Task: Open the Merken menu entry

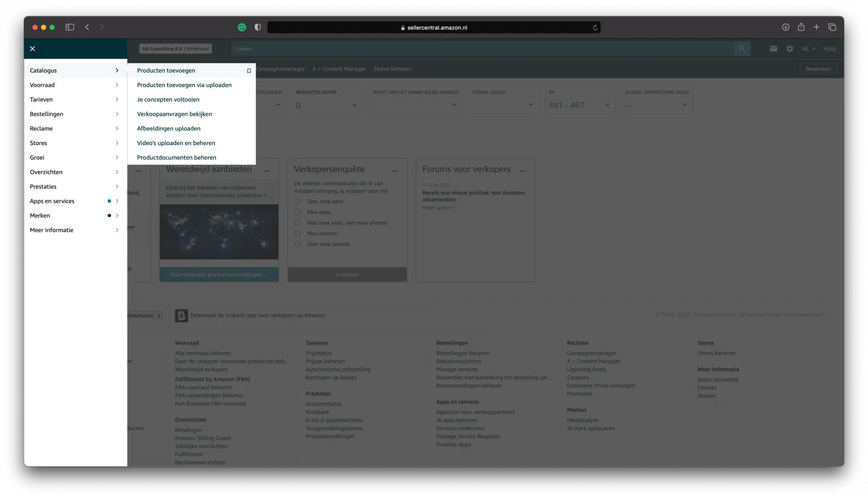Action: [75, 216]
